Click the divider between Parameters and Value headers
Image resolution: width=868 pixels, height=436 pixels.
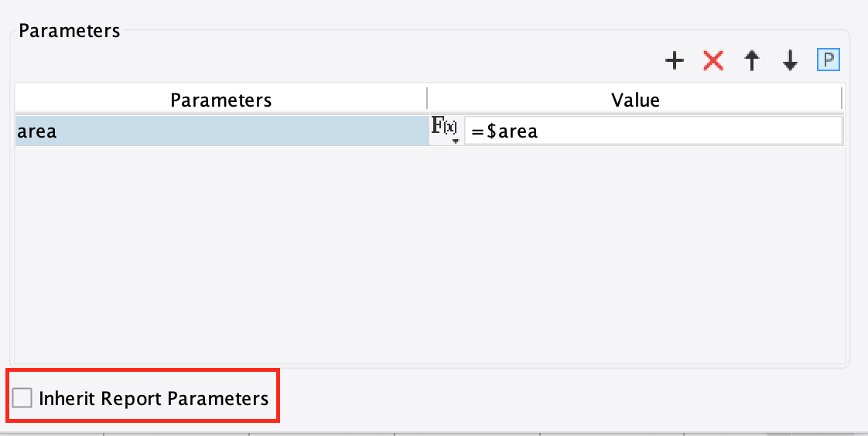427,100
